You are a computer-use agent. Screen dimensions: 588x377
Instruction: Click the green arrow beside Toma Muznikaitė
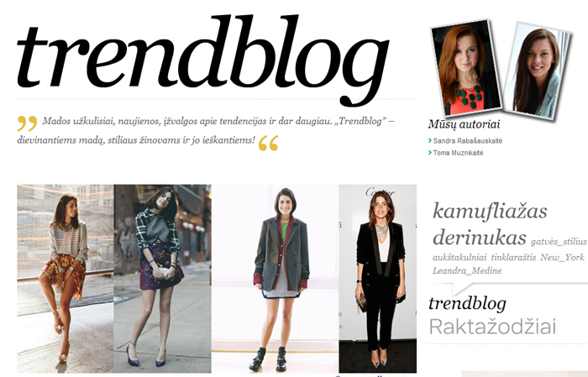(430, 153)
